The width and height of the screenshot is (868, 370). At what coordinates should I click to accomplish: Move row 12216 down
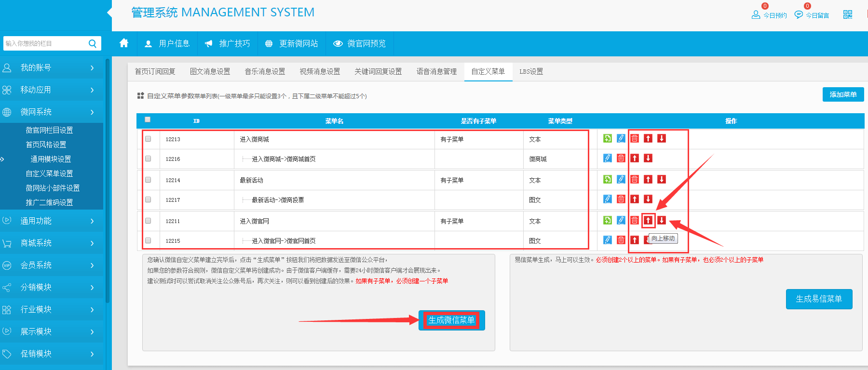click(x=648, y=159)
